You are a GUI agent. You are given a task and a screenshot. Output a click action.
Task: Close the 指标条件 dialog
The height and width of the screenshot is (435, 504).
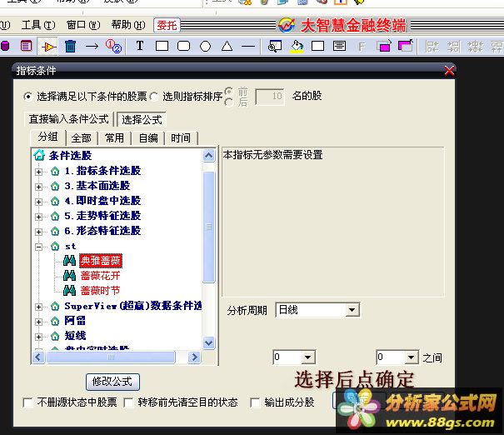[x=449, y=71]
